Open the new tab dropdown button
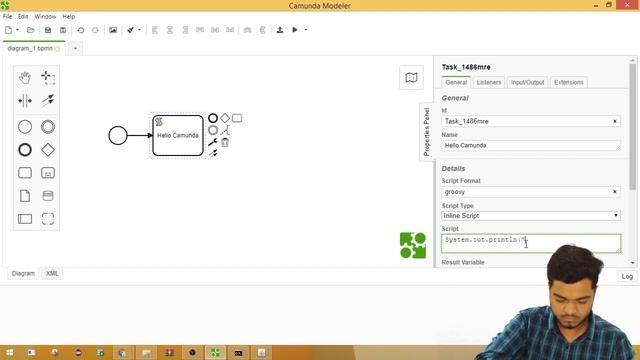Screen dimensions: 640x360 click(x=75, y=48)
